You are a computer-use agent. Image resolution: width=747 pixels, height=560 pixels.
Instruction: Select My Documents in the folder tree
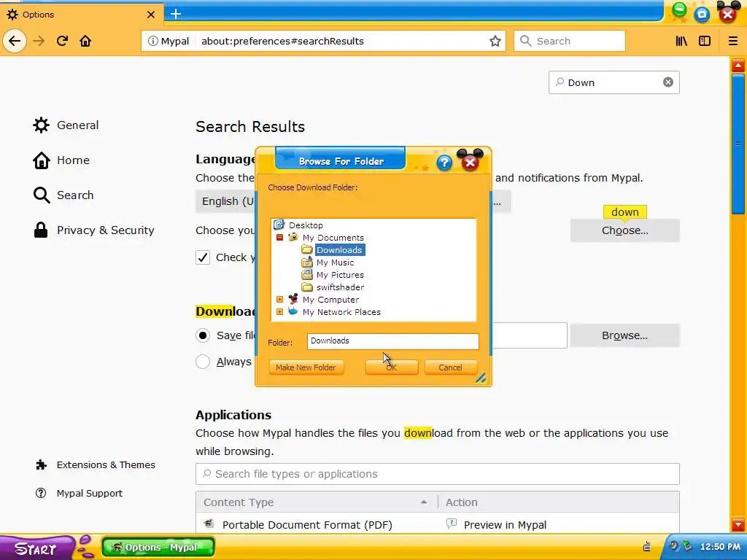[x=333, y=237]
